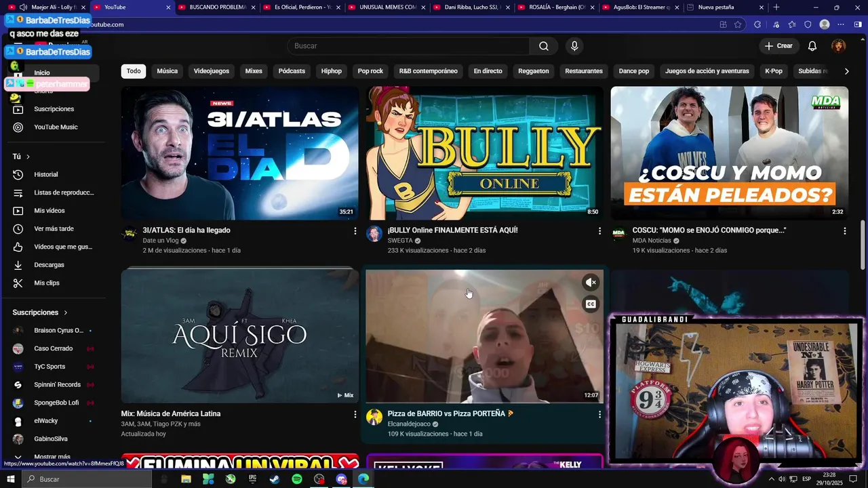The height and width of the screenshot is (488, 868).
Task: Open Spotify from the taskbar
Action: pyautogui.click(x=297, y=479)
